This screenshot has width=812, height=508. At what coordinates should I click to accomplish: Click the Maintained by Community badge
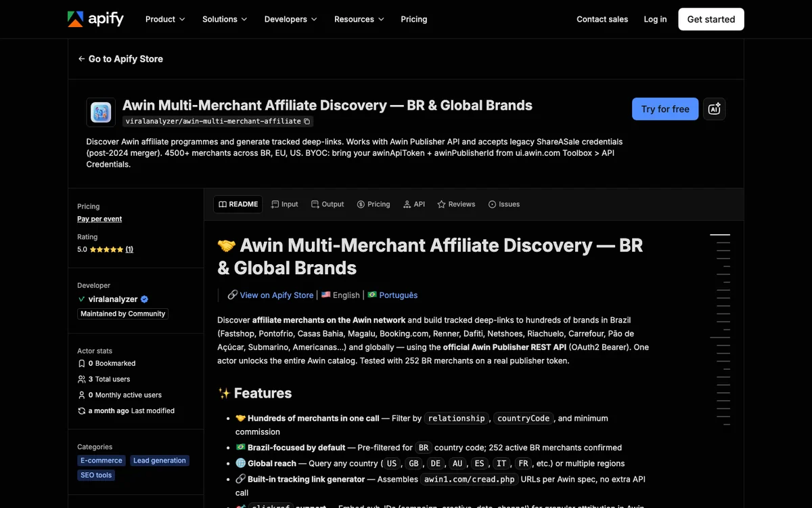[x=122, y=314]
